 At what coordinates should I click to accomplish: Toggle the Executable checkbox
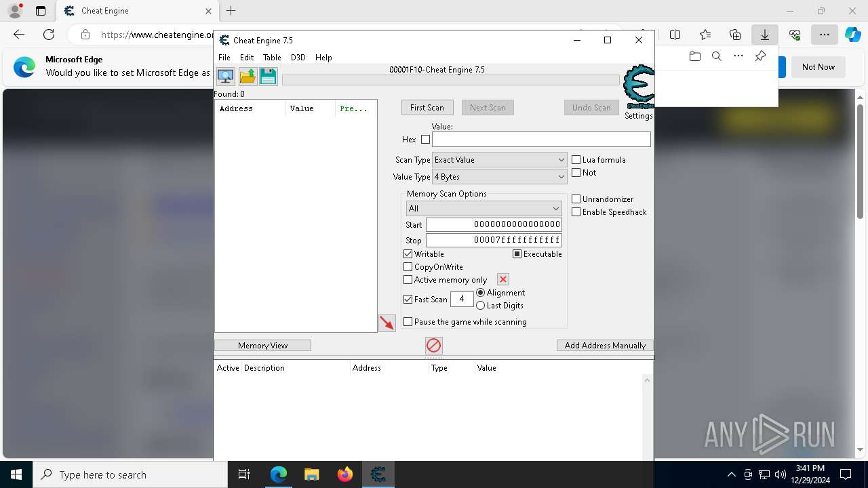[x=517, y=254]
